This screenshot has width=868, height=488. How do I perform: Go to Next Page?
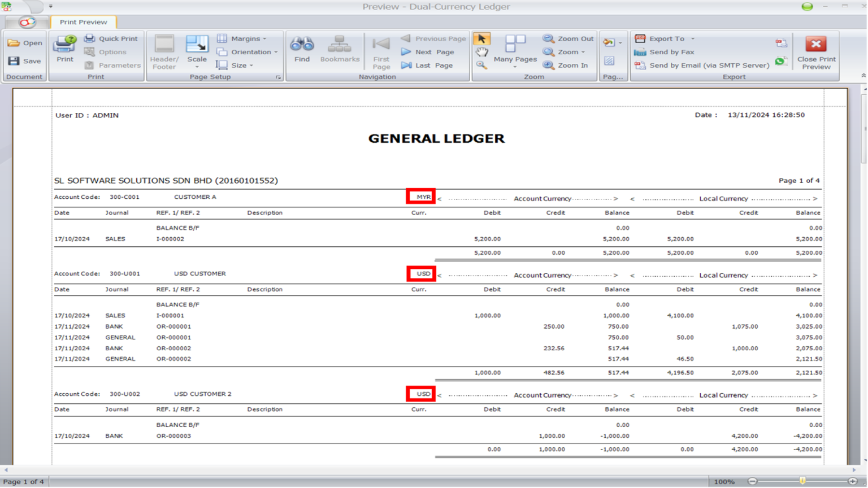427,52
